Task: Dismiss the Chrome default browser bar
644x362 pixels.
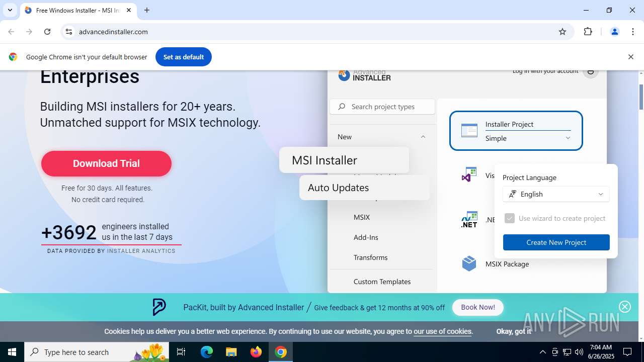Action: click(630, 57)
